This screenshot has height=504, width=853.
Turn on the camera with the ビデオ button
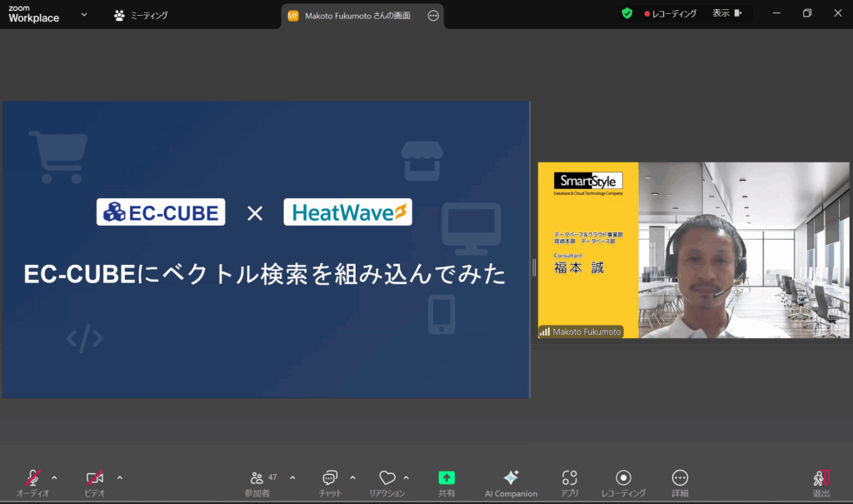pos(95,483)
